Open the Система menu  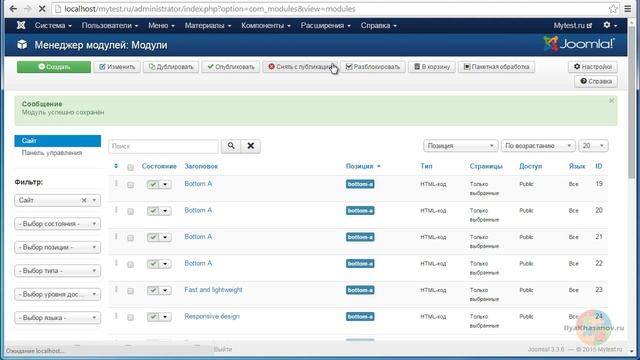[x=53, y=25]
